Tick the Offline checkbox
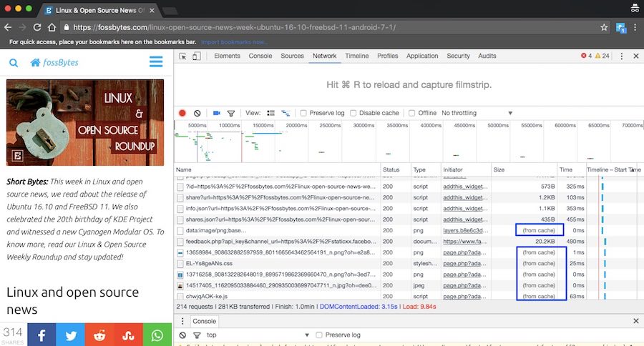This screenshot has height=346, width=644. pyautogui.click(x=412, y=113)
